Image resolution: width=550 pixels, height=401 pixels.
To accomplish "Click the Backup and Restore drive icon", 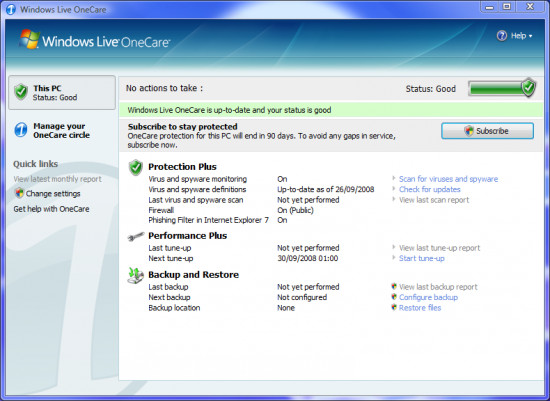I will tap(135, 275).
